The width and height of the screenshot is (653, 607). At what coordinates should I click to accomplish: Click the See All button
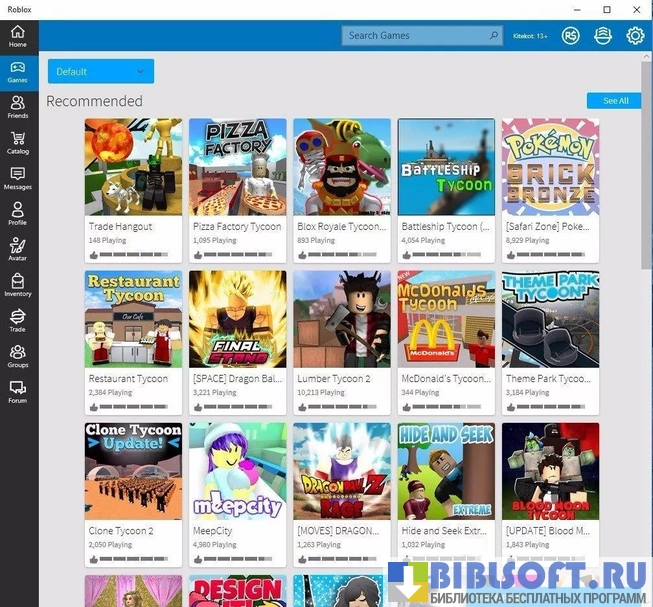point(615,101)
